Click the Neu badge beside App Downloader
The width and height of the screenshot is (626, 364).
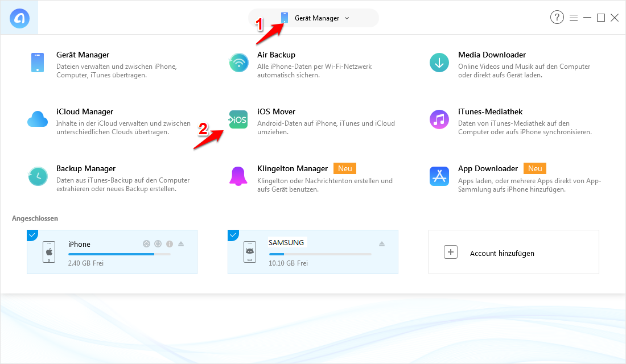[535, 168]
